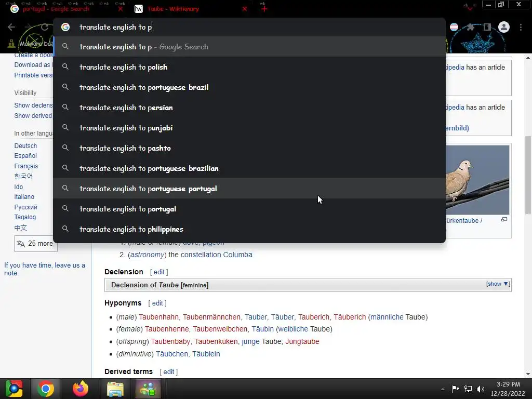532x399 pixels.
Task: Select 'translate english to portuguese brazil' suggestion
Action: pos(249,87)
